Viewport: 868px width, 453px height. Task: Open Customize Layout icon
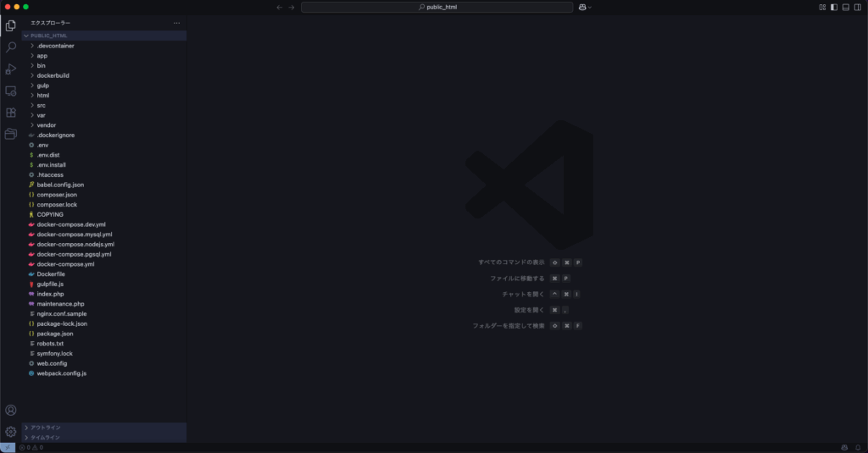822,7
